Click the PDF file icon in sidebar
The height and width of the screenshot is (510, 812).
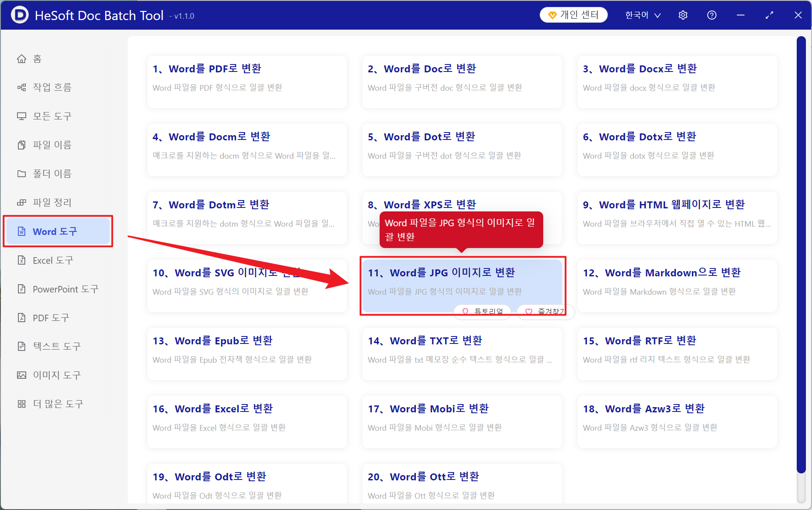coord(21,318)
